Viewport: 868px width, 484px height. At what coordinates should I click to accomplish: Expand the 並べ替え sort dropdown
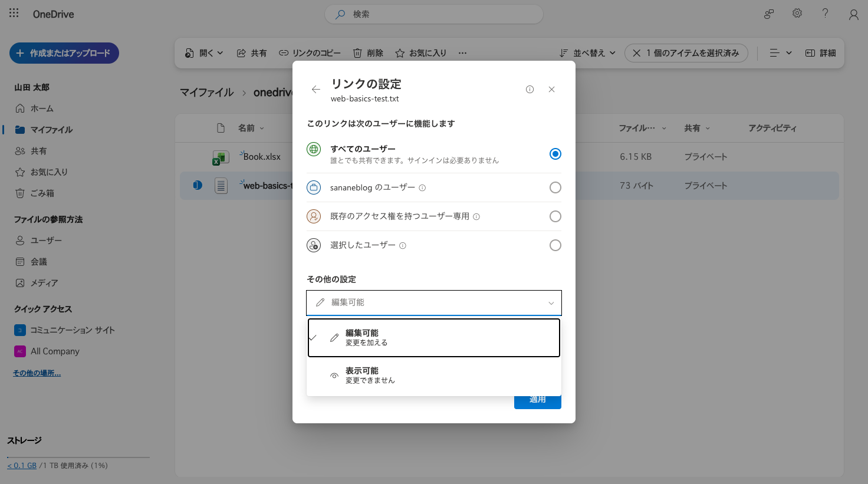(x=587, y=53)
